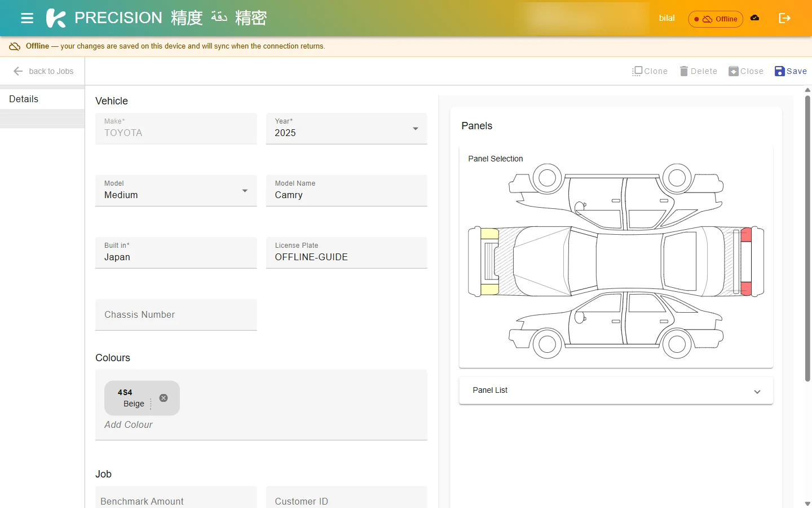Select the hood panel in diagram
Screen dimensions: 812x508
(541, 261)
